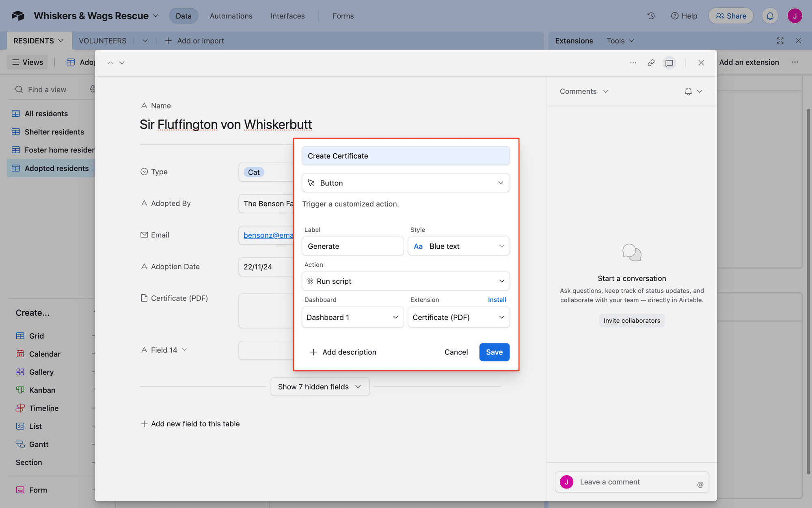The width and height of the screenshot is (812, 508).
Task: Create a Calendar view from the sidebar
Action: click(45, 354)
